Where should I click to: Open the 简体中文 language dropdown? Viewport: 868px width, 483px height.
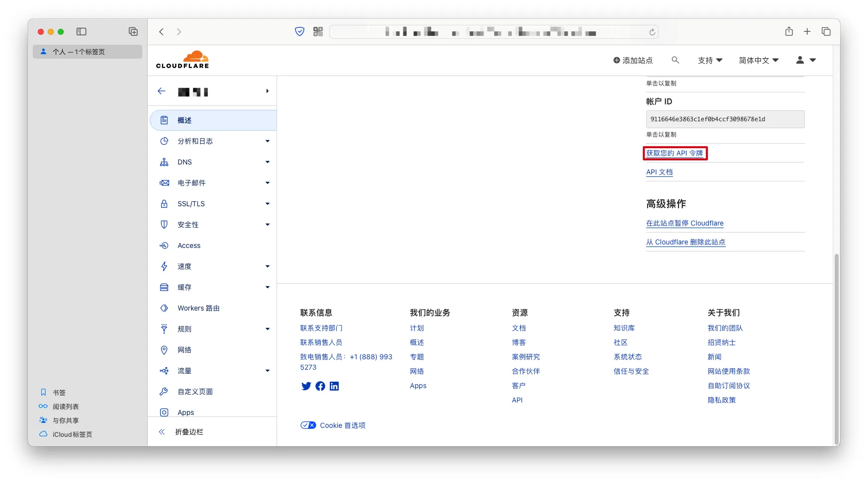[759, 60]
